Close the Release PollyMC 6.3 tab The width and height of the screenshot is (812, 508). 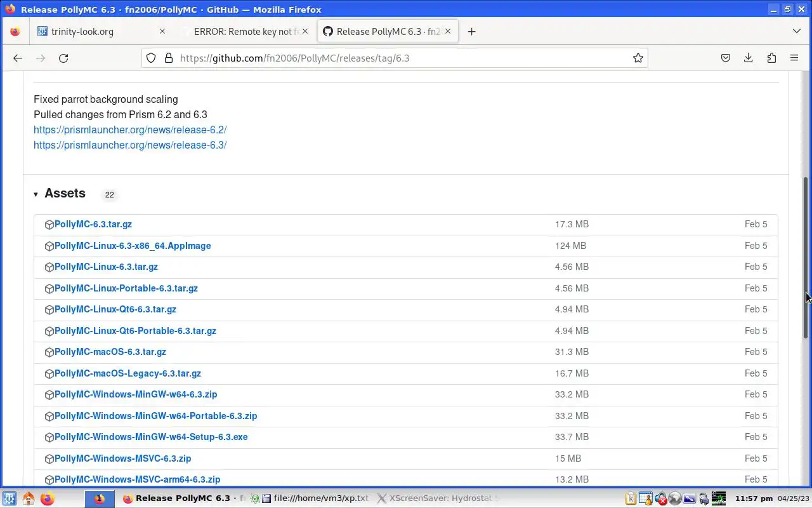(x=448, y=31)
